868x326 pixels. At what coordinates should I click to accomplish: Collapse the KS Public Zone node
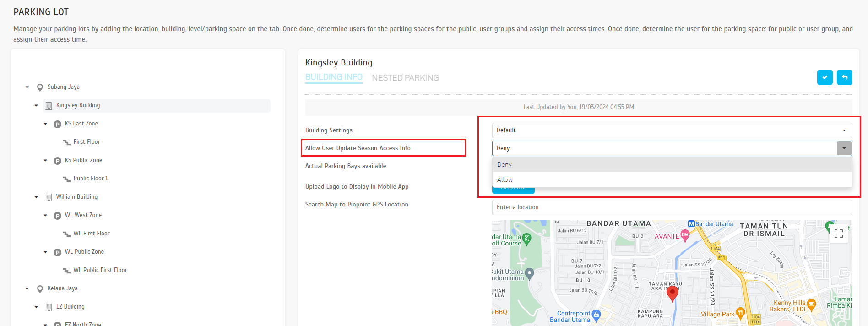tap(45, 160)
